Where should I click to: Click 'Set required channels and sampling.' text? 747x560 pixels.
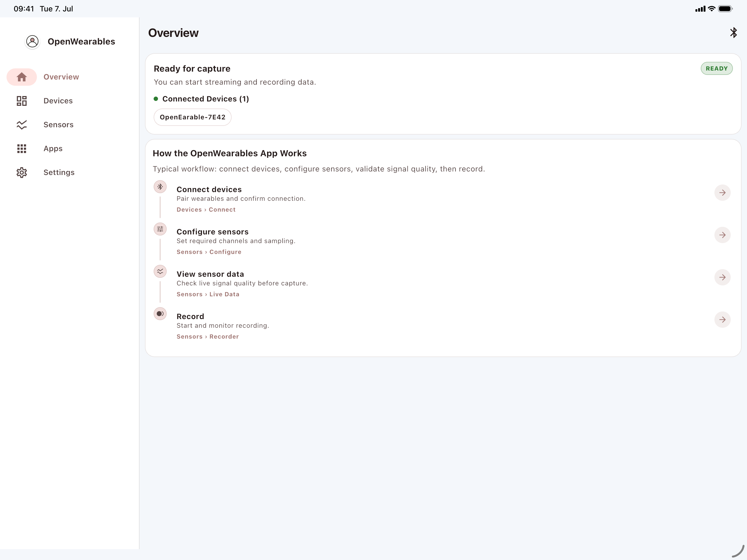(236, 241)
